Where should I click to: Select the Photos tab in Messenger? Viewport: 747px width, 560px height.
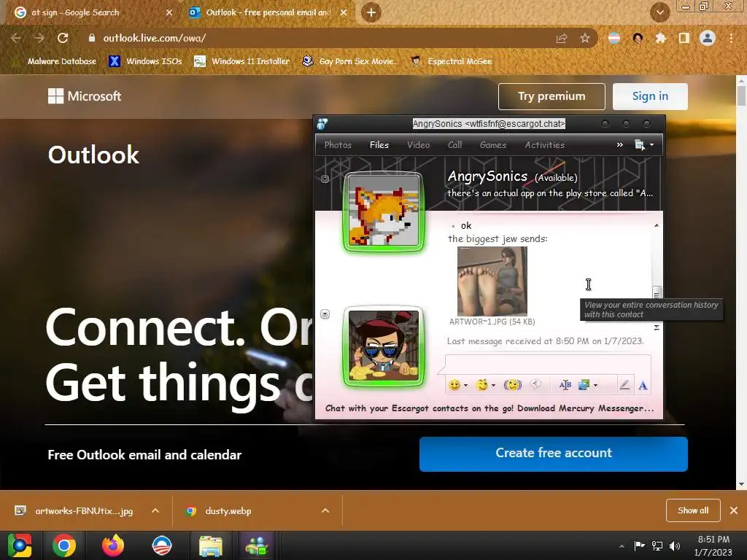338,145
